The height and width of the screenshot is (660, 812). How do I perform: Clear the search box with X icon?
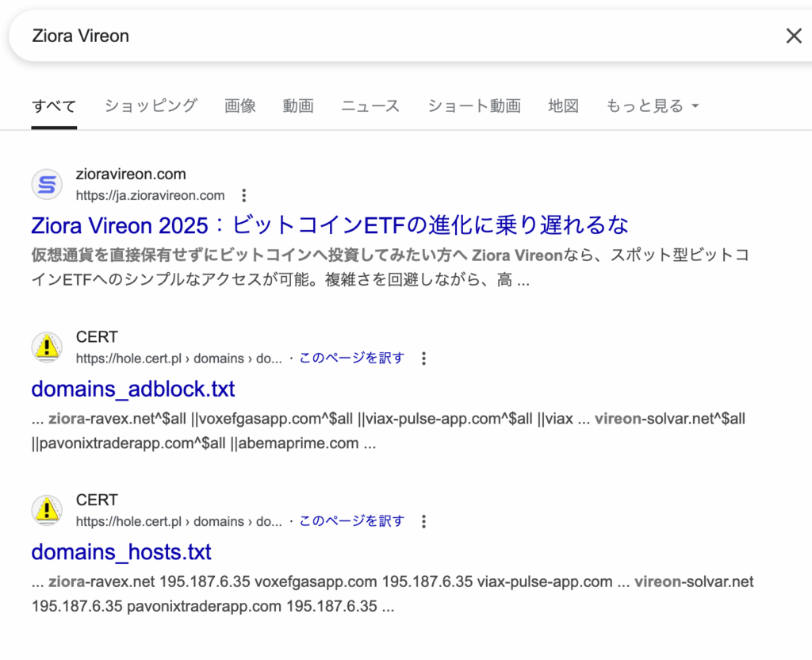point(793,36)
